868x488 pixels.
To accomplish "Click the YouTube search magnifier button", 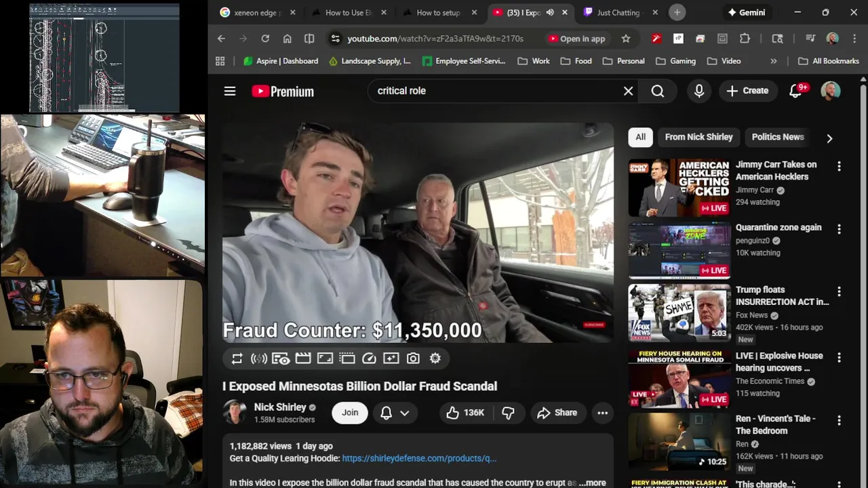I will pyautogui.click(x=657, y=91).
